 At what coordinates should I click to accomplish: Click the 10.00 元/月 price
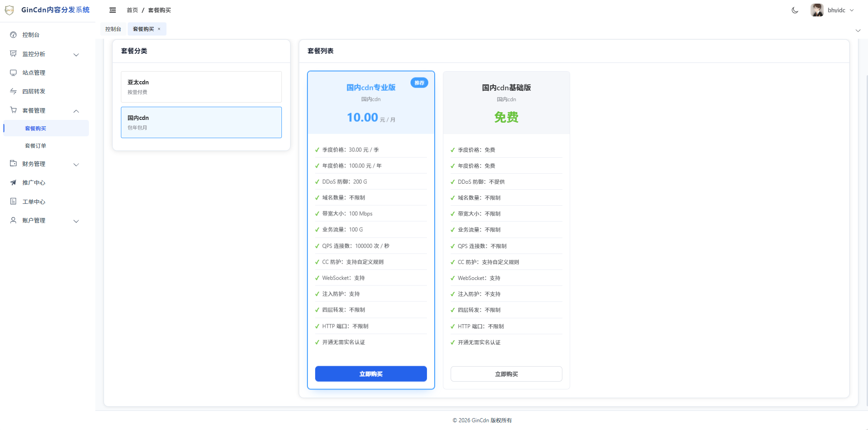(x=371, y=118)
